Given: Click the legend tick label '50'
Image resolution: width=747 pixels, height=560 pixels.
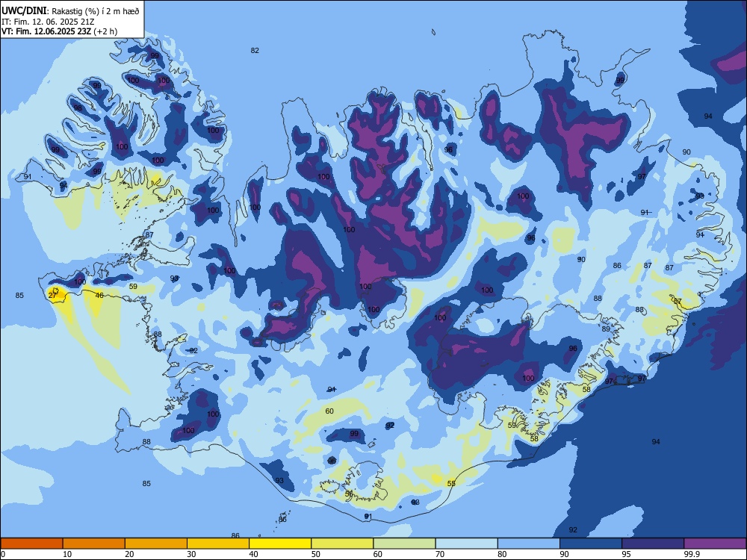Looking at the screenshot, I should point(316,554).
